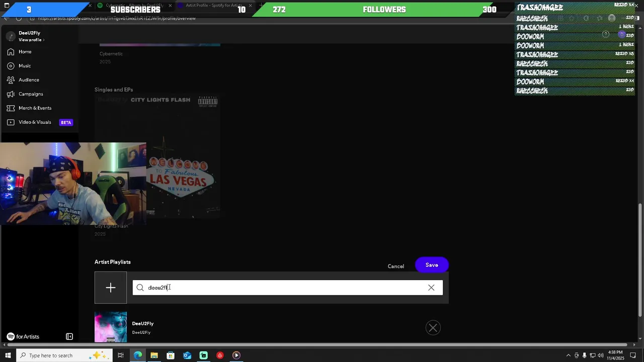
Task: Open Microsoft Edge from taskbar
Action: click(137, 355)
